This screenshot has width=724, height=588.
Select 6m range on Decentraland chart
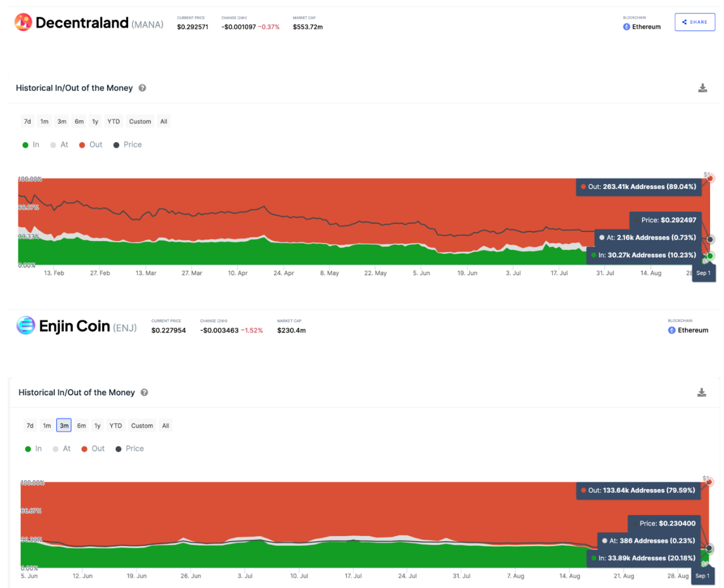click(79, 121)
